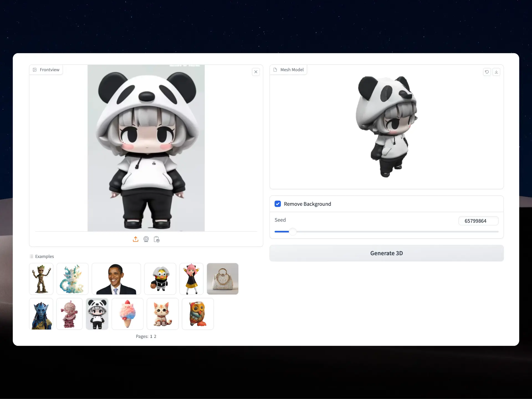Choose the panda hoodie character example
The width and height of the screenshot is (532, 399).
97,314
